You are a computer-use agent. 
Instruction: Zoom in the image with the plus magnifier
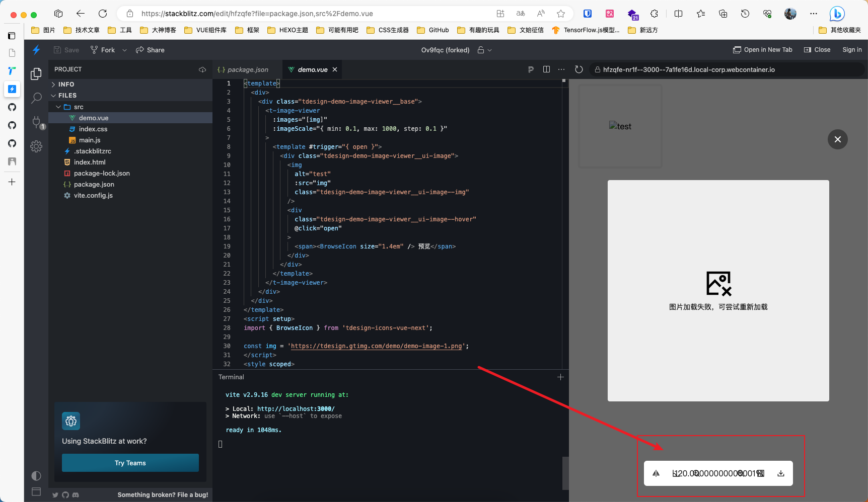coord(740,473)
